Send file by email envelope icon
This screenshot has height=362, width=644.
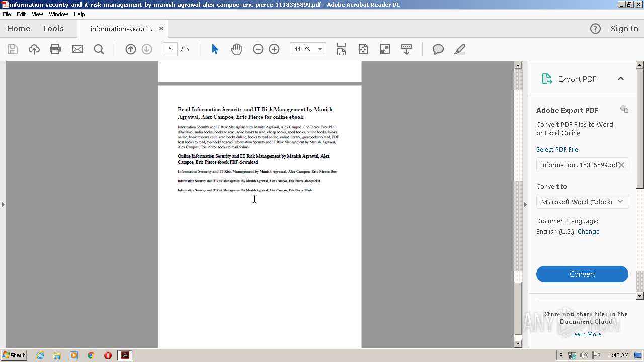coord(77,49)
